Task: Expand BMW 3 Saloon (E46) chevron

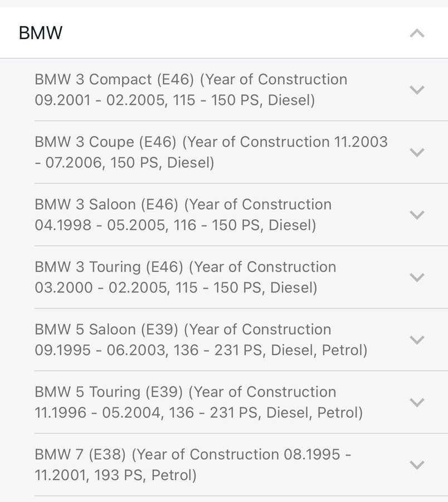Action: pos(417,215)
